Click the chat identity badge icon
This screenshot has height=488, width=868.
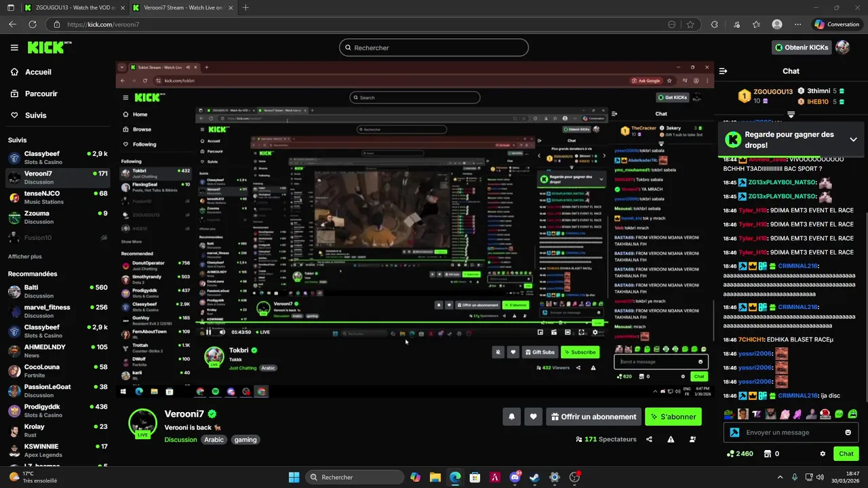tap(734, 432)
